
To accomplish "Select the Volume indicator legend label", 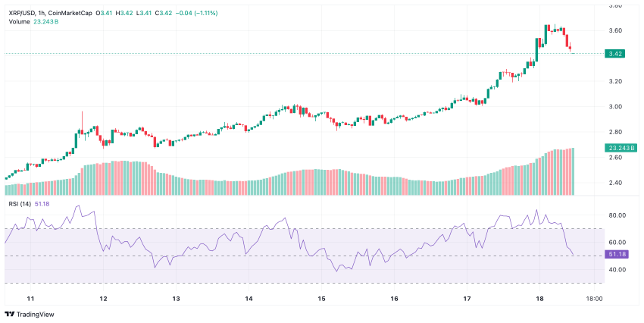I will tap(20, 21).
